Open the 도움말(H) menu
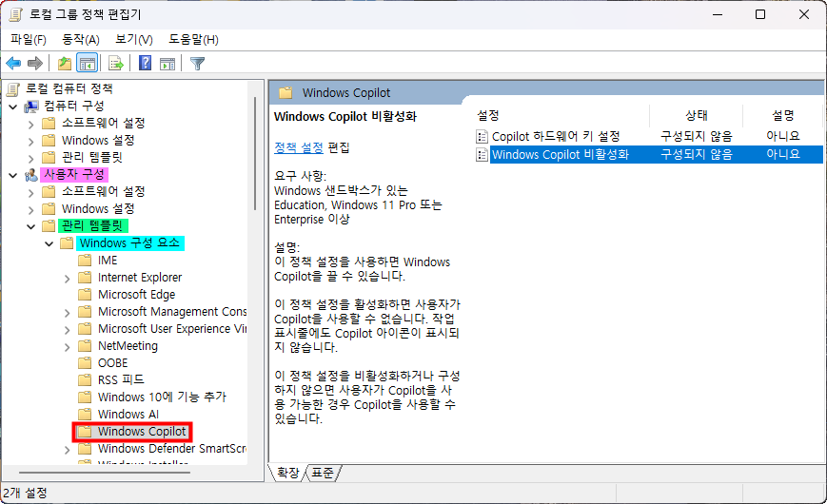This screenshot has width=827, height=504. (x=193, y=40)
